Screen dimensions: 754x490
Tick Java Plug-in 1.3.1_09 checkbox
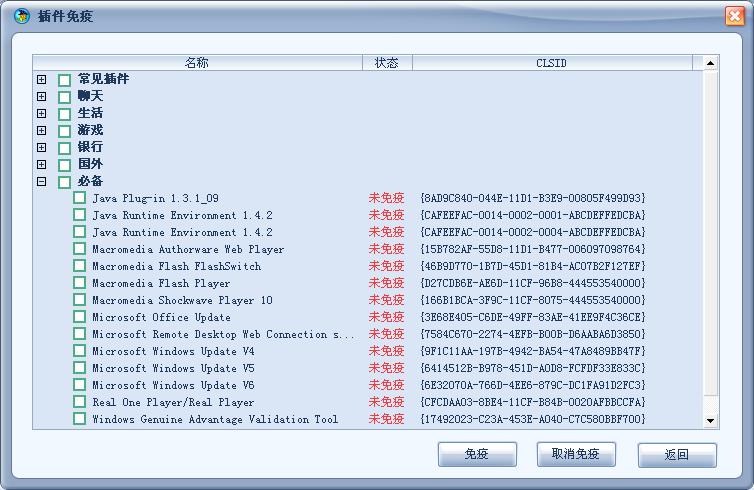80,198
